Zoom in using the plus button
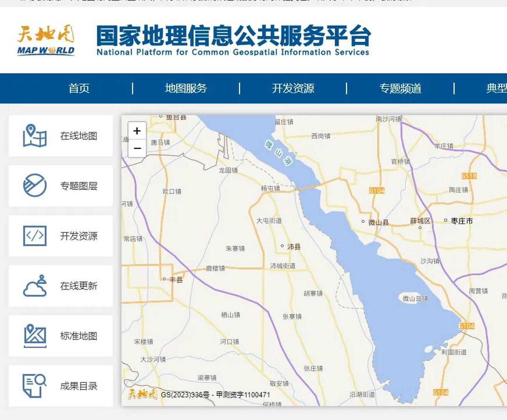Screen dimensions: 507x420 pyautogui.click(x=137, y=131)
